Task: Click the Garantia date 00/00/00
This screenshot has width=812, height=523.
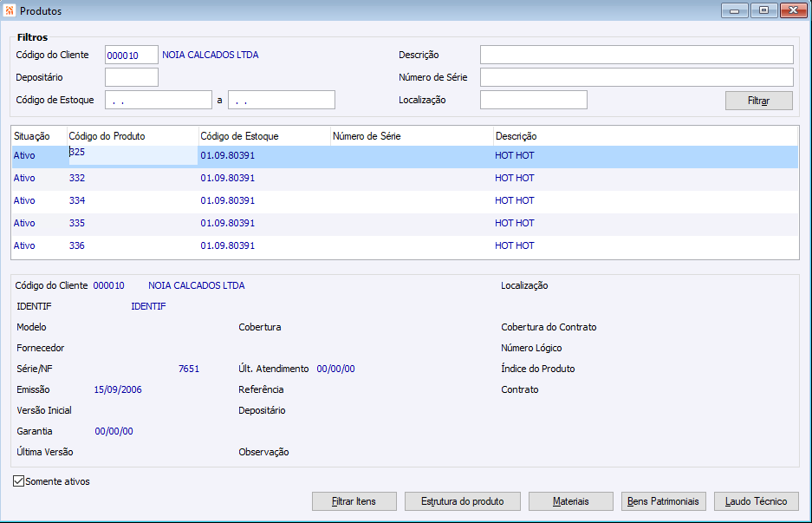Action: click(114, 431)
